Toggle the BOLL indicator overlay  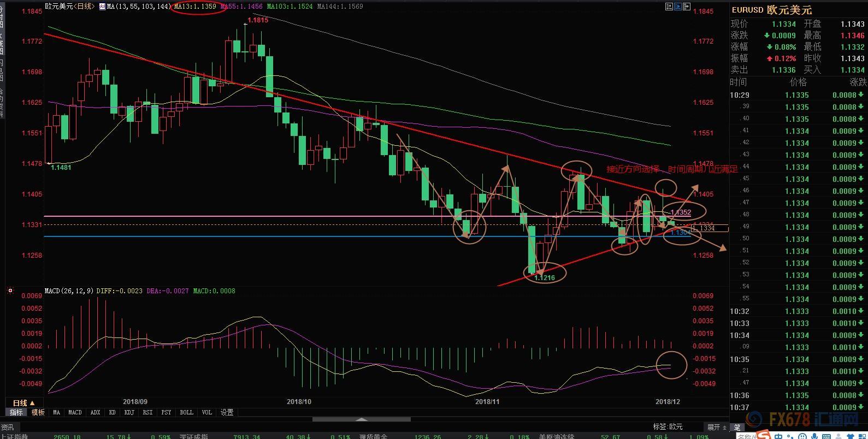pos(186,413)
